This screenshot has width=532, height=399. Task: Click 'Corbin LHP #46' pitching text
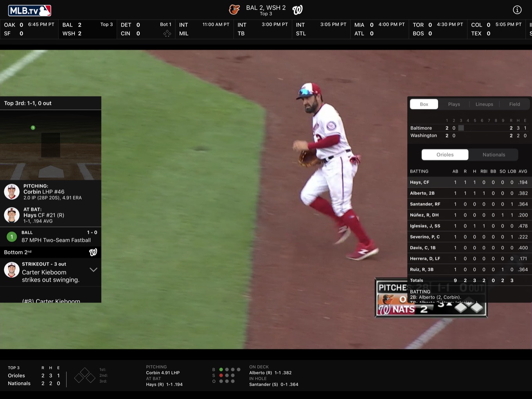(x=44, y=192)
